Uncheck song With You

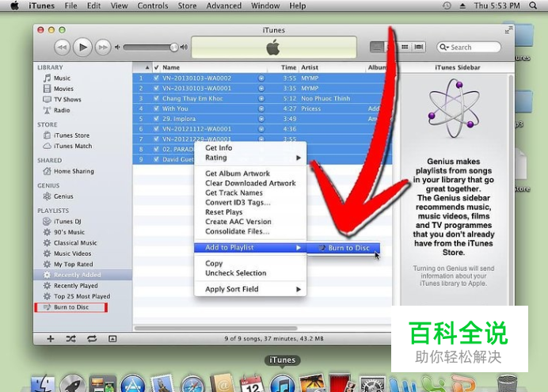[156, 108]
